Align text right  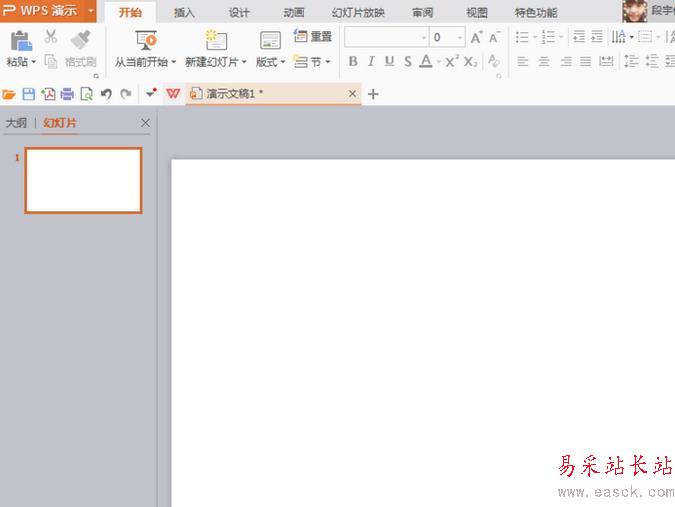pos(566,62)
